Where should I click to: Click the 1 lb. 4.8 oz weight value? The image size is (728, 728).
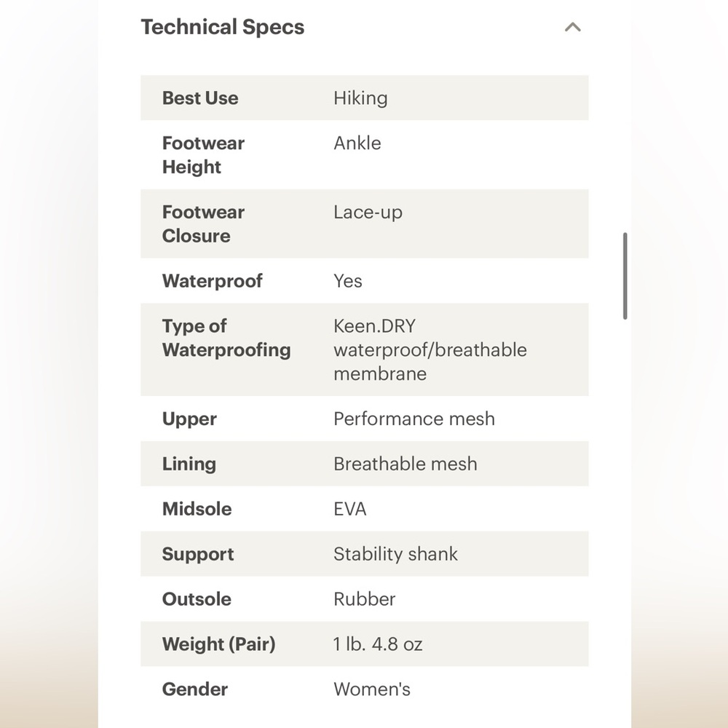point(378,644)
